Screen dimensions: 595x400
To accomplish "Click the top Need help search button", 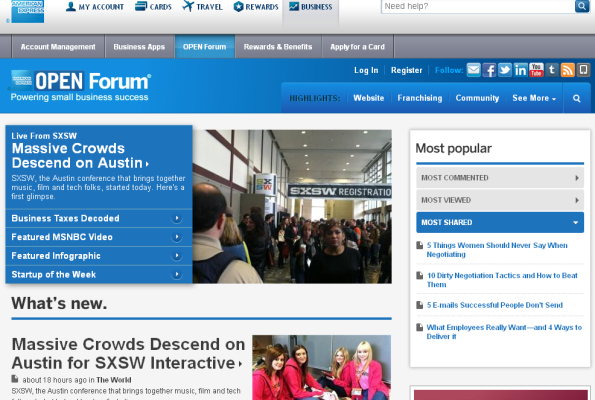I will pos(582,6).
